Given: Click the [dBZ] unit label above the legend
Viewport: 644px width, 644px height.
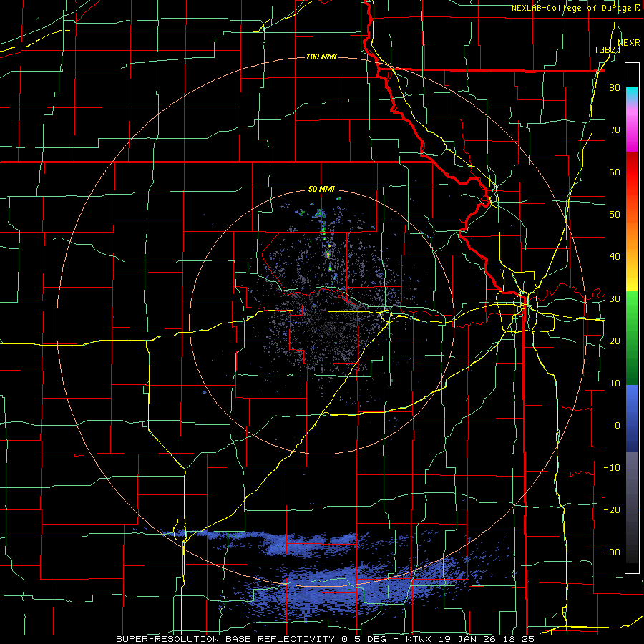Looking at the screenshot, I should click(x=608, y=49).
